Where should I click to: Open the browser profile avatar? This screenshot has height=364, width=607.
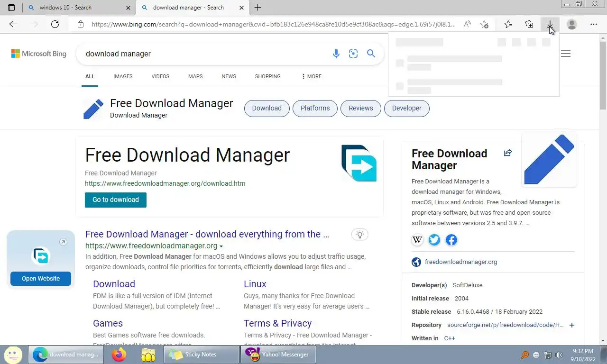pos(572,24)
